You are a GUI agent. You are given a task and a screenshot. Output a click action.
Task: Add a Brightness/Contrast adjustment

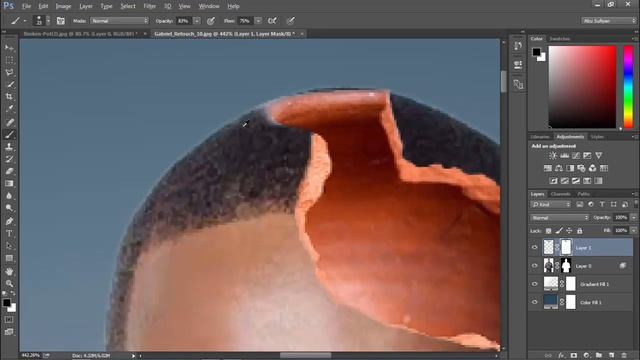(x=553, y=156)
